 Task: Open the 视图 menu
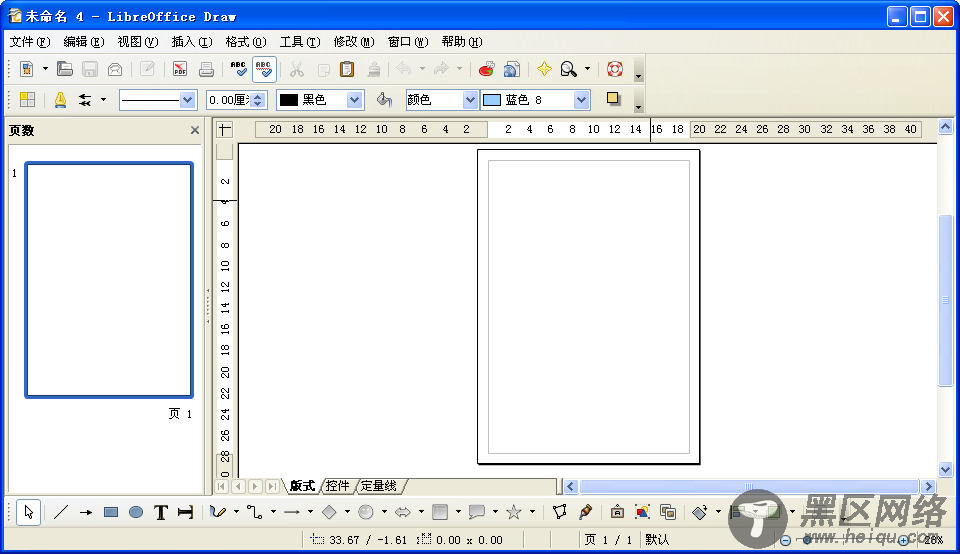pos(138,42)
